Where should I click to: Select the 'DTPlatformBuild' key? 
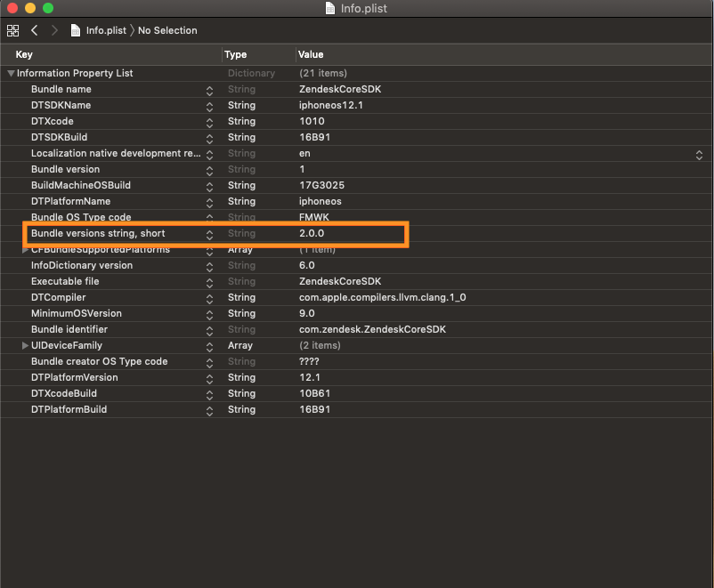(x=69, y=409)
